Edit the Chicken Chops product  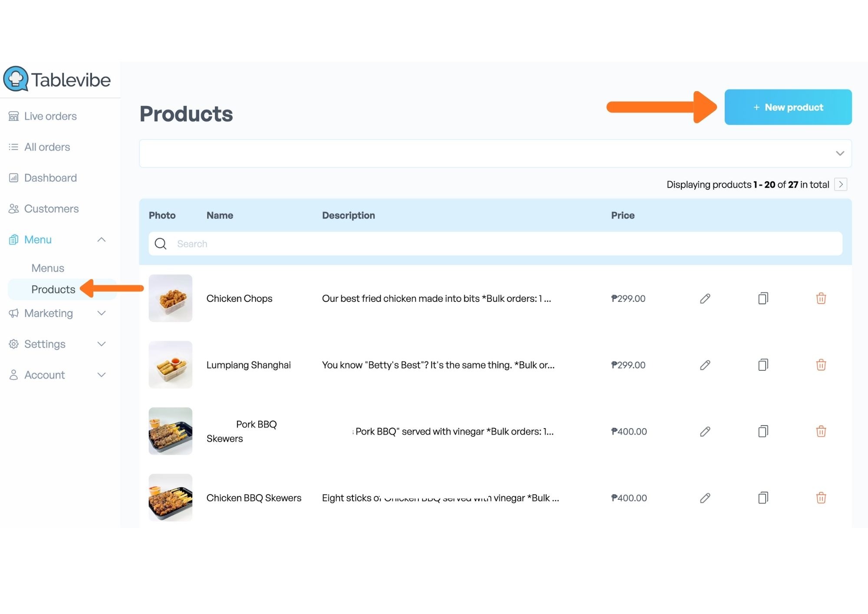point(705,298)
